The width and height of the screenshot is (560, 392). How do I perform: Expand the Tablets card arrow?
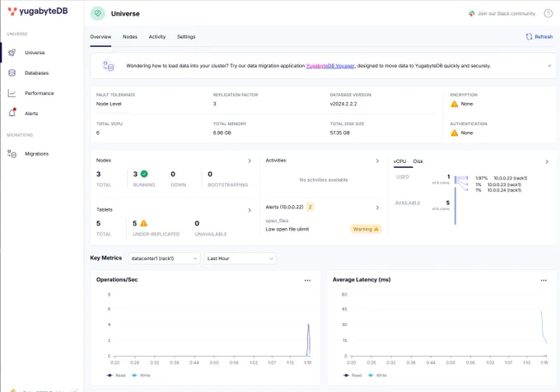point(250,210)
